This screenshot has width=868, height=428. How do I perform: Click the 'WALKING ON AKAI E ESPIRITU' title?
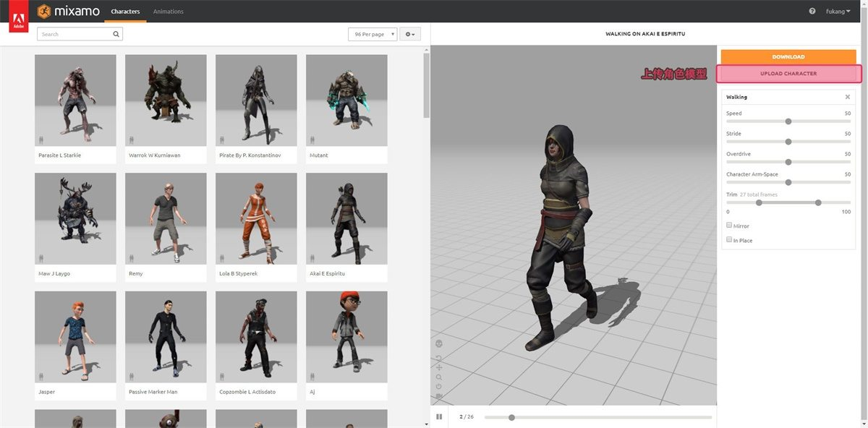(645, 34)
